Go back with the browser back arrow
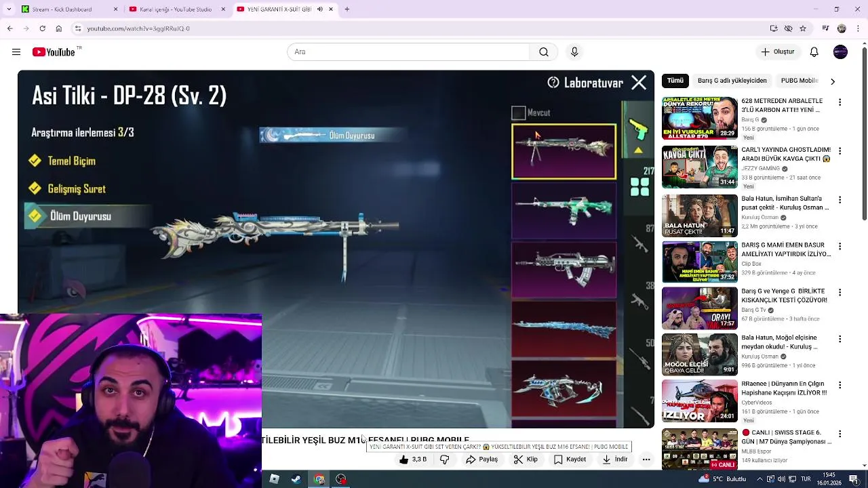This screenshot has width=868, height=488. pyautogui.click(x=9, y=28)
